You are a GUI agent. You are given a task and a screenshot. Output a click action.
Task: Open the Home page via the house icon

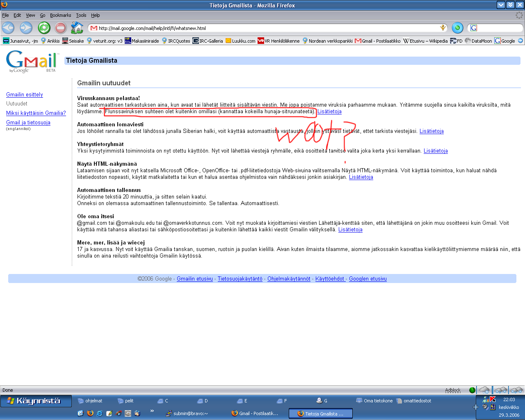click(x=77, y=28)
